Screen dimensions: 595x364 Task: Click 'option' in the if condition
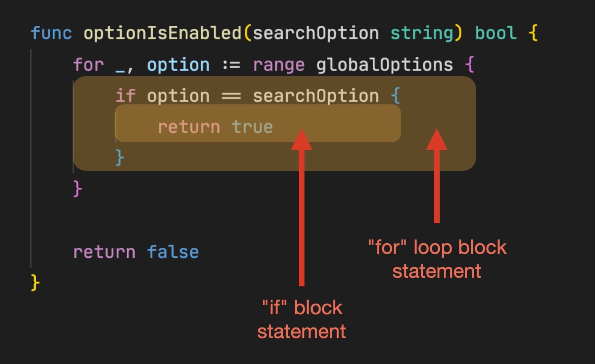pos(178,96)
